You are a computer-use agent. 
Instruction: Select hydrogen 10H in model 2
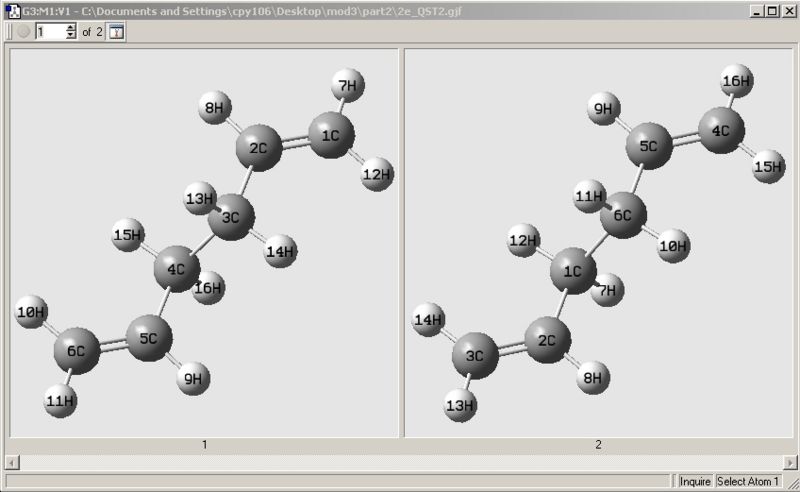673,246
